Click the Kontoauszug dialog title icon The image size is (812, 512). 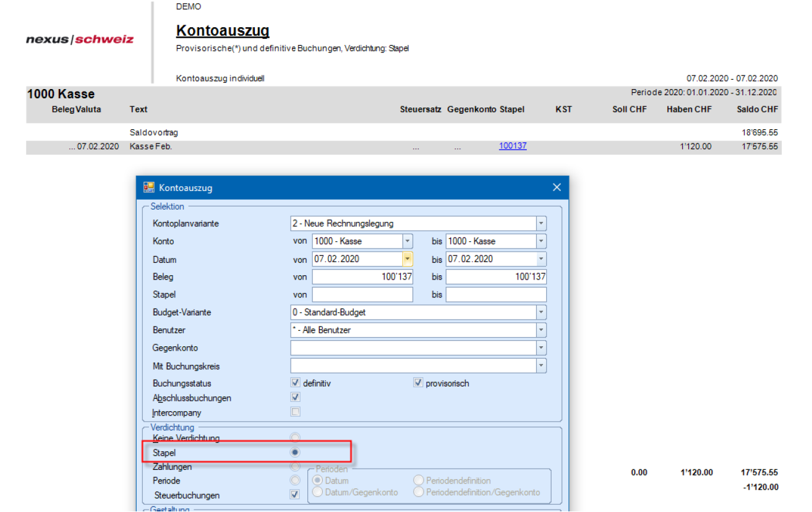pyautogui.click(x=148, y=188)
